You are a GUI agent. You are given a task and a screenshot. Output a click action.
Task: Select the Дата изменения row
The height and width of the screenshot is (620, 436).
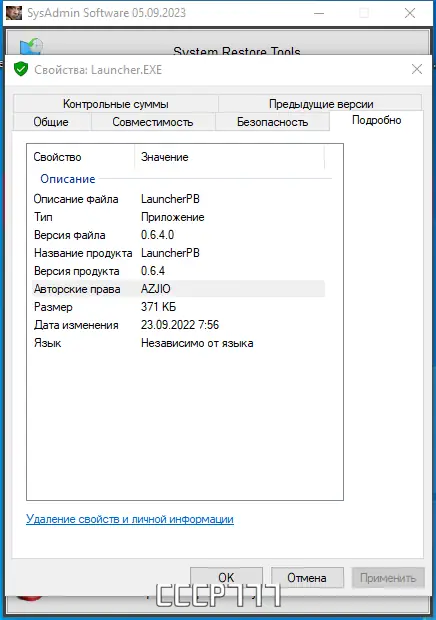coord(178,325)
